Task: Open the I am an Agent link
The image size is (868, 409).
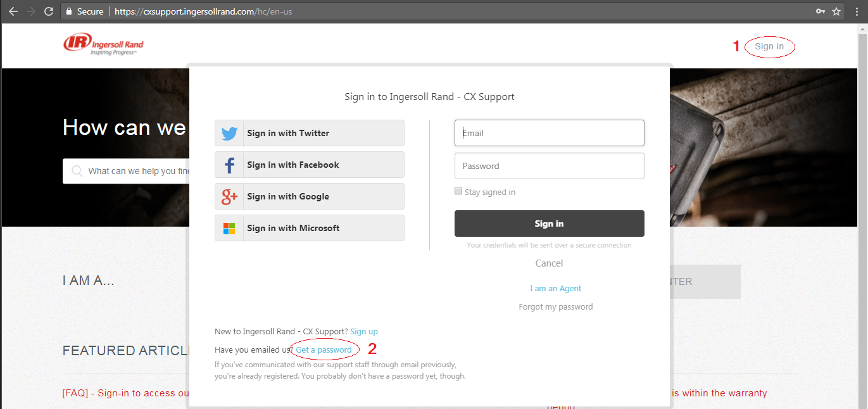Action: point(555,289)
